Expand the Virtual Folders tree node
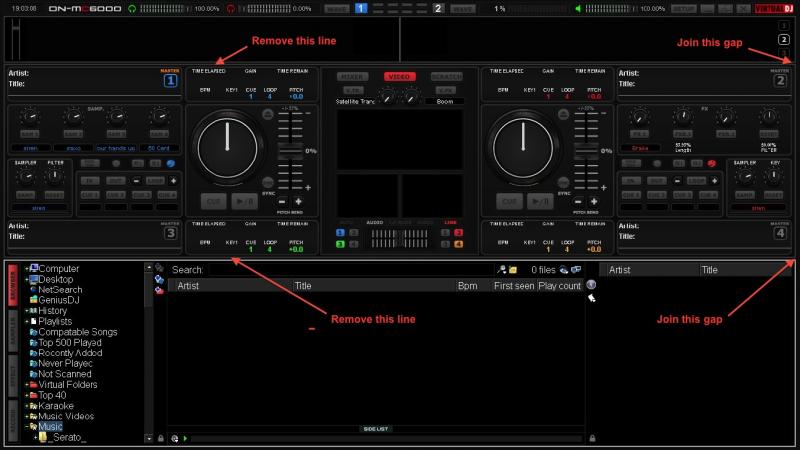The width and height of the screenshot is (800, 450). click(27, 385)
